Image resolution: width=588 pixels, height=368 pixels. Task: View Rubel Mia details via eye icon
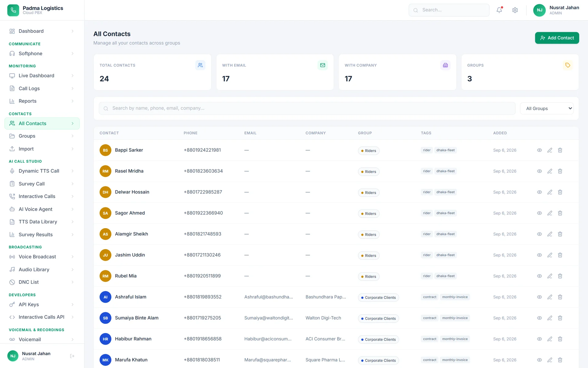(x=540, y=276)
